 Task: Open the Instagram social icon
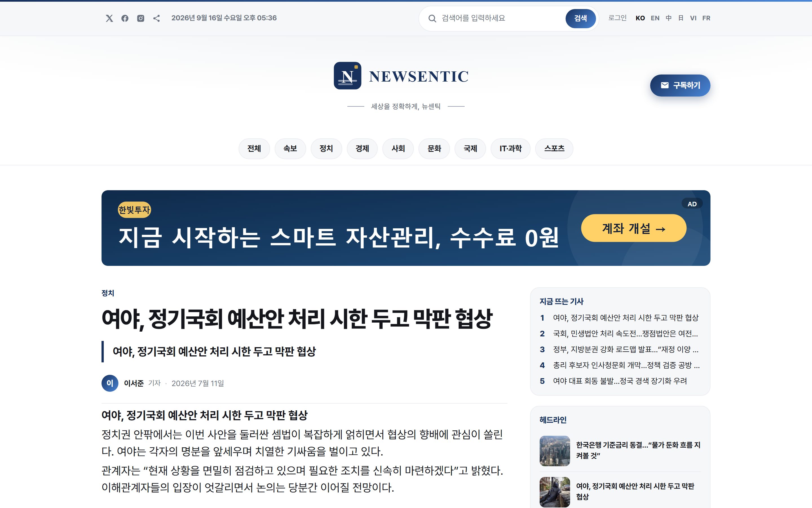[141, 18]
